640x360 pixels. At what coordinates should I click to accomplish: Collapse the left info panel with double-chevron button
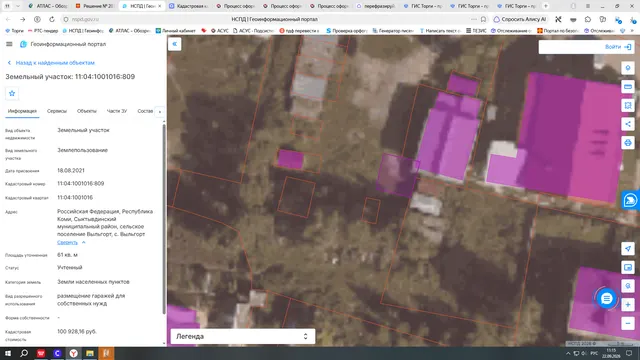pos(175,44)
